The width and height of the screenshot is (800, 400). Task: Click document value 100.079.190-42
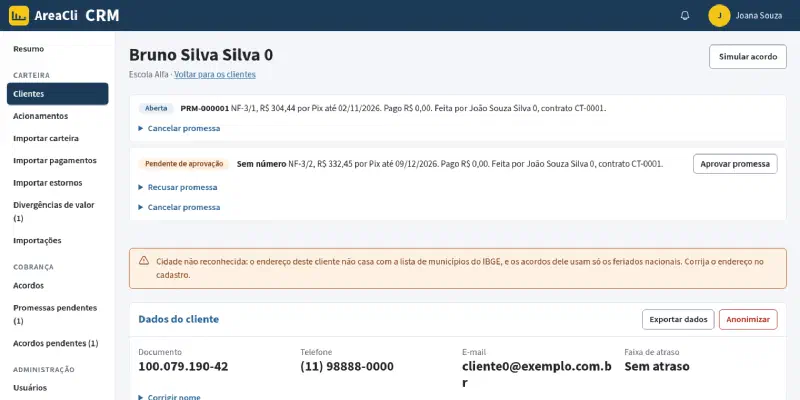183,366
